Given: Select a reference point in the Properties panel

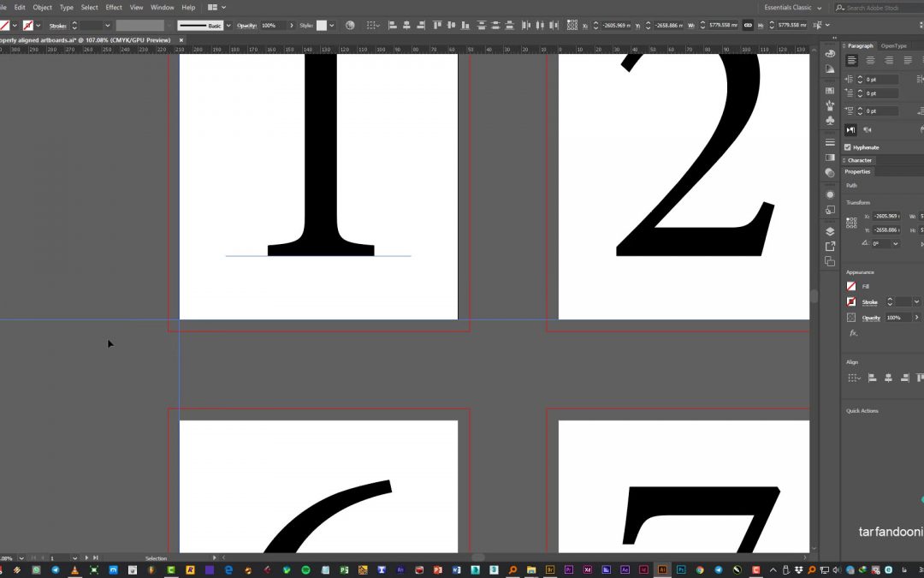Looking at the screenshot, I should [x=851, y=223].
